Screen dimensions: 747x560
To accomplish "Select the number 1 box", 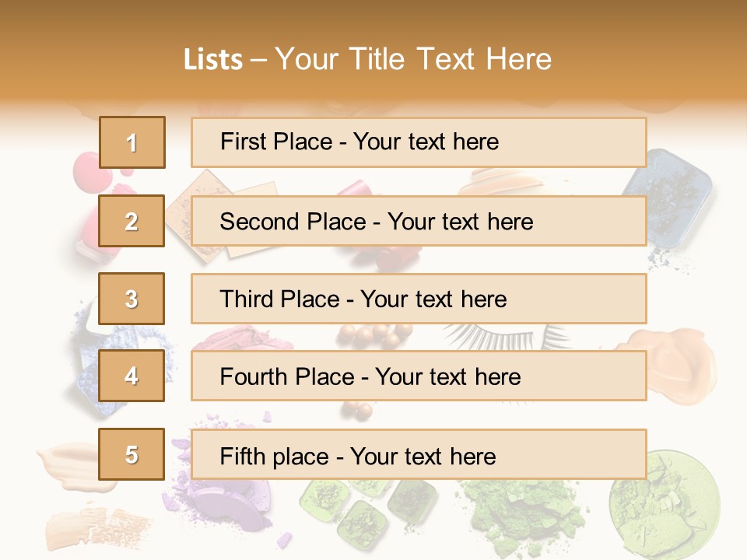I will pyautogui.click(x=132, y=142).
